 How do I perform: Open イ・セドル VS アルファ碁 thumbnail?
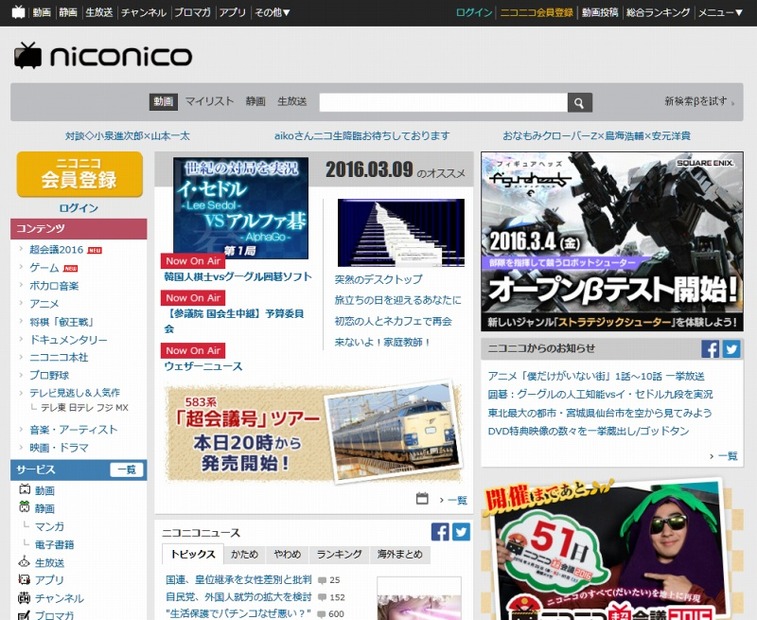click(x=240, y=208)
